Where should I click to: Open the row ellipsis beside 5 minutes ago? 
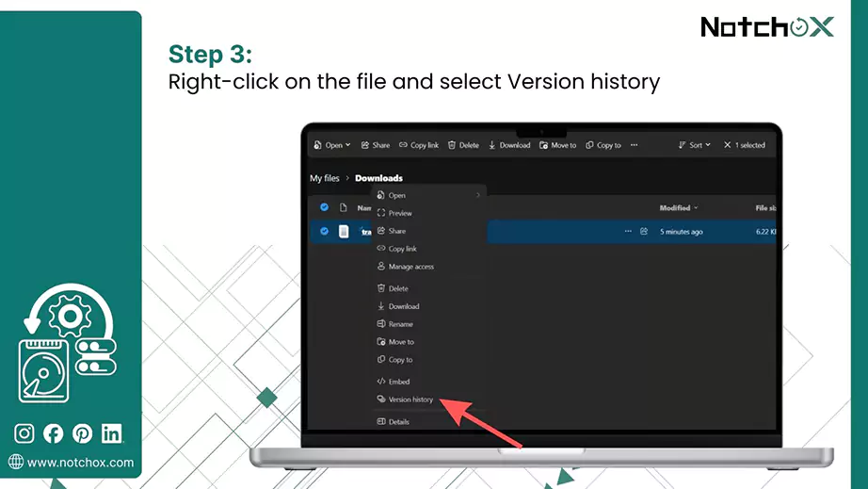tap(628, 231)
